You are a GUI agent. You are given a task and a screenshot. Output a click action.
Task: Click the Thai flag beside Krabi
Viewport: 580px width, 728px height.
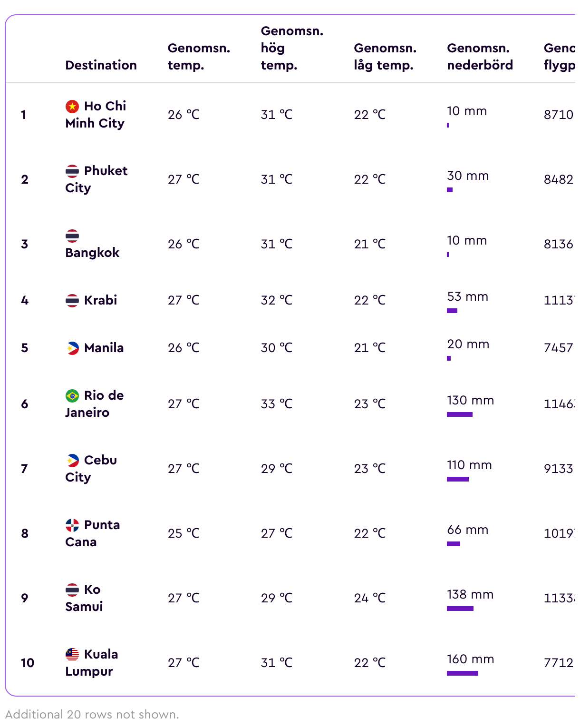72,300
